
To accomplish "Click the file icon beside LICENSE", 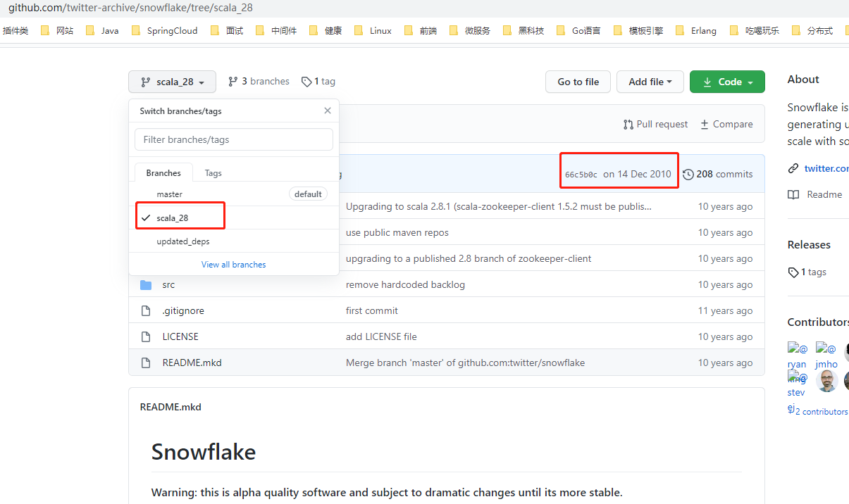I will [146, 336].
